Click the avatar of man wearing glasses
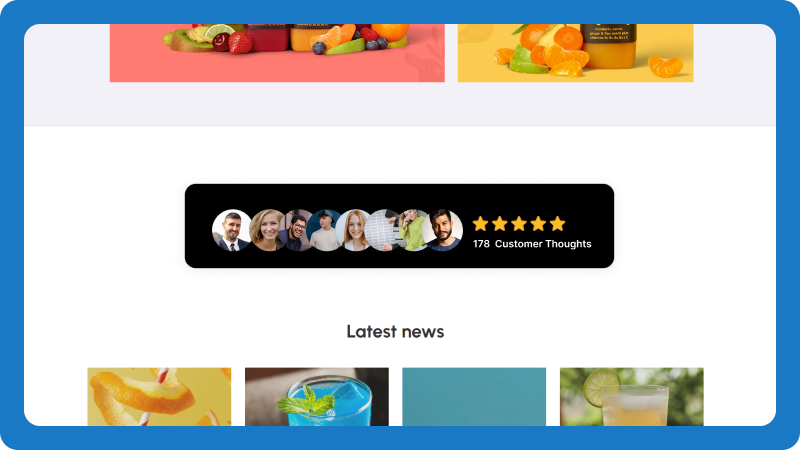 point(296,230)
